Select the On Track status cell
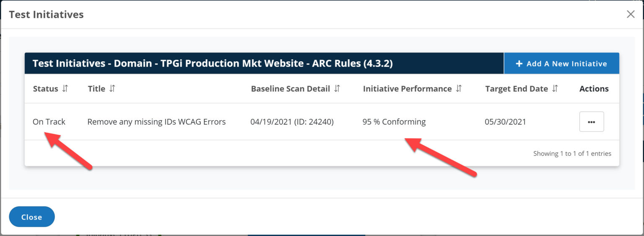This screenshot has width=644, height=236. tap(49, 122)
